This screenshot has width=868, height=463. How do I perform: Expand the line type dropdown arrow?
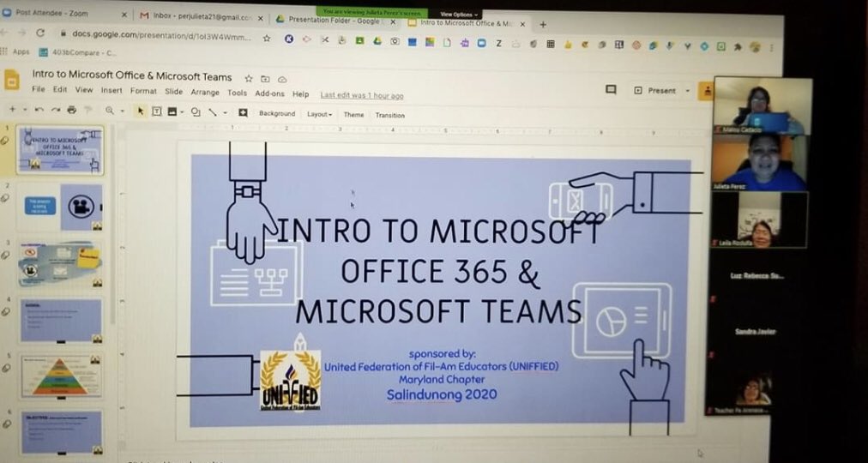pyautogui.click(x=225, y=113)
